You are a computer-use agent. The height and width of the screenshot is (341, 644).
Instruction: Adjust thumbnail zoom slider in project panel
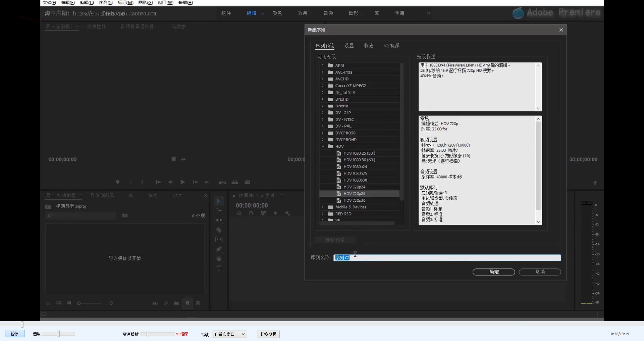tap(89, 303)
